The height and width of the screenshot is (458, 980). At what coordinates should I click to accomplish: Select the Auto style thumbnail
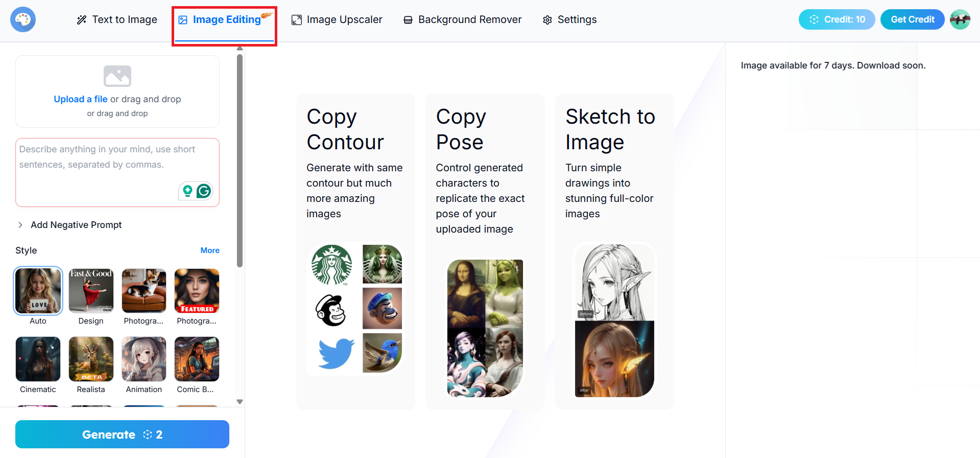(38, 290)
